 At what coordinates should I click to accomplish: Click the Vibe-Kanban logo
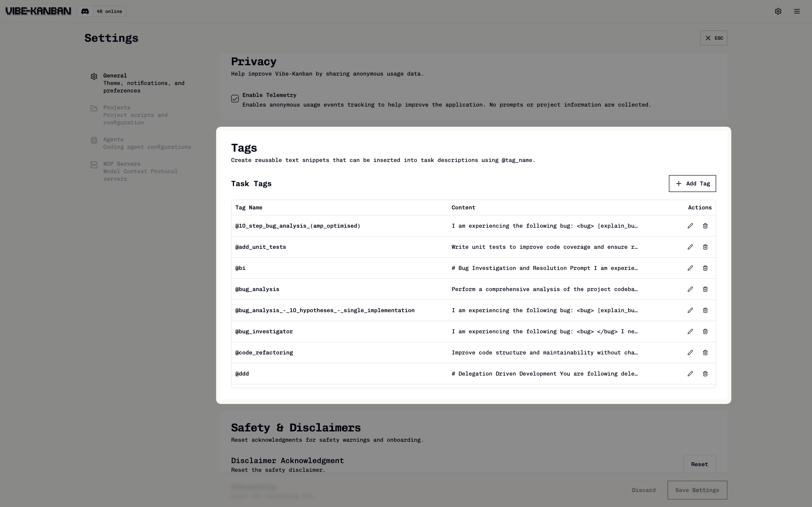[38, 11]
